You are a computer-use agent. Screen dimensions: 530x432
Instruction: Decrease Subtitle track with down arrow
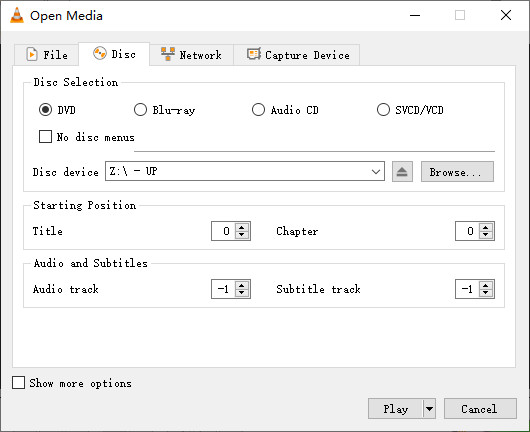[x=486, y=293]
